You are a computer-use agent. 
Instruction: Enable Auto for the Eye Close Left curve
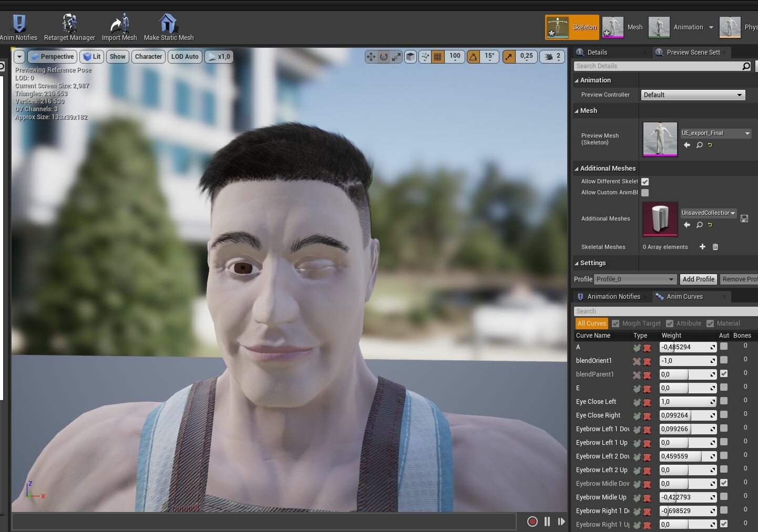[724, 400]
